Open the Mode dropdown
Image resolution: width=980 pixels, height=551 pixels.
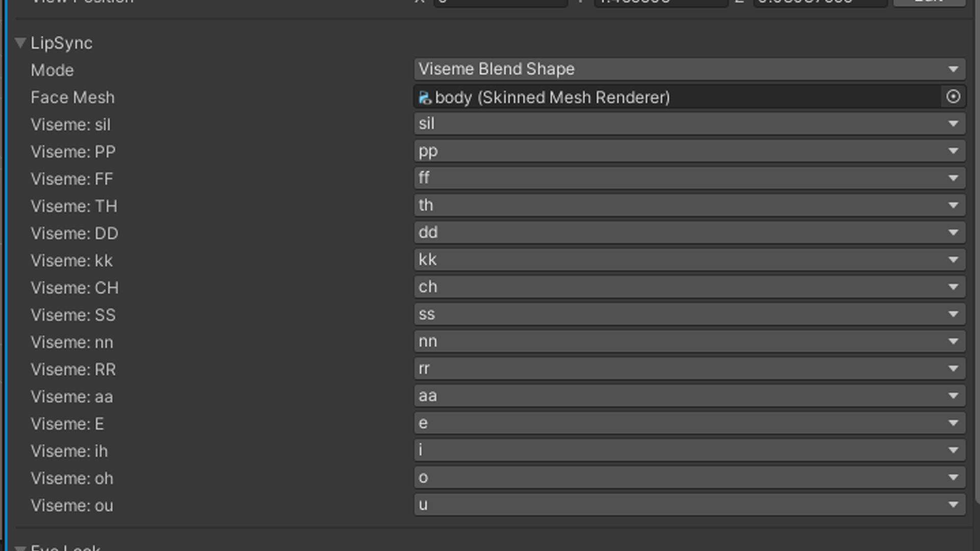689,69
